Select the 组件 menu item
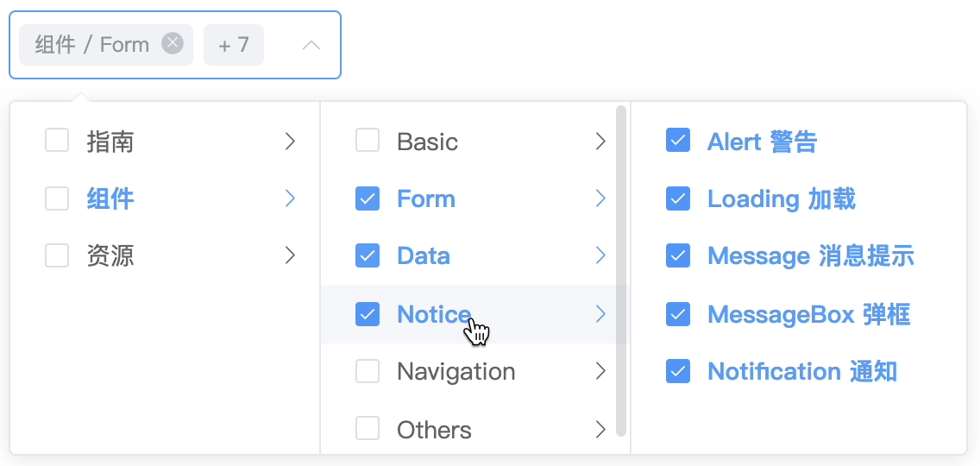Image resolution: width=980 pixels, height=466 pixels. click(110, 198)
